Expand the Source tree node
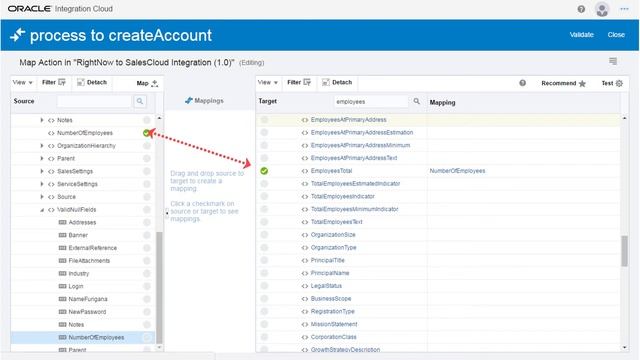Screen dimensions: 640x360 click(42, 197)
